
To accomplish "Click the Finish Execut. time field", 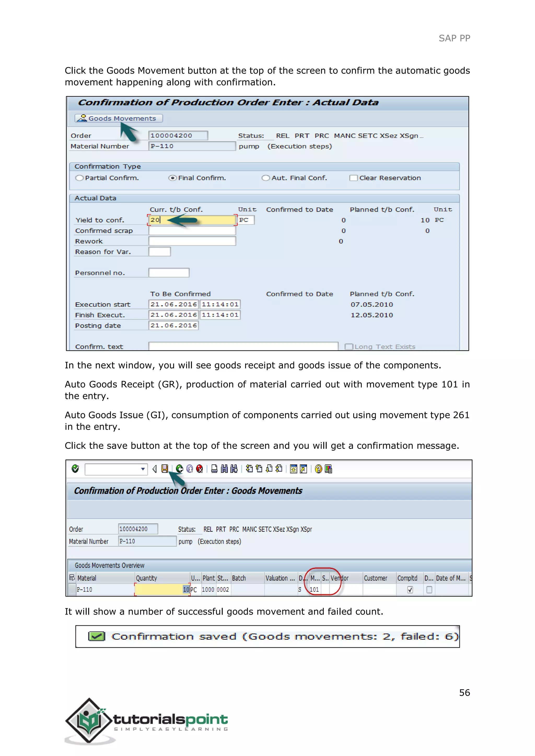I will 220,315.
